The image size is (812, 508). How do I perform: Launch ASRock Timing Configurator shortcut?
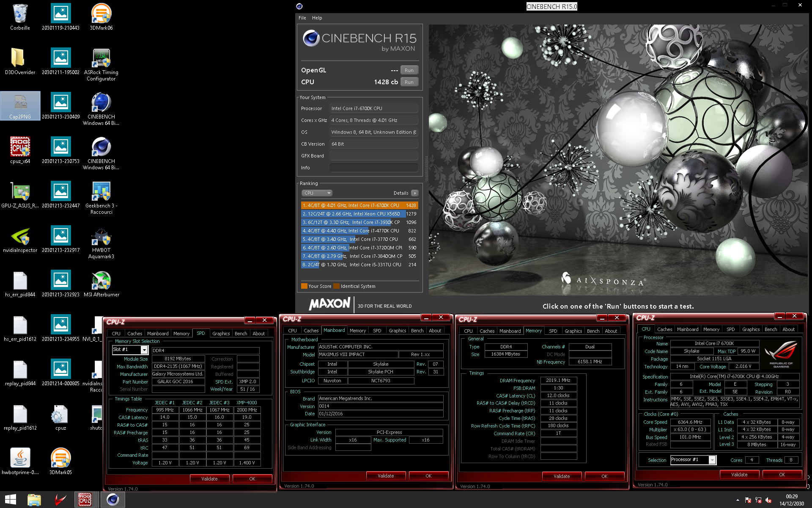click(101, 65)
